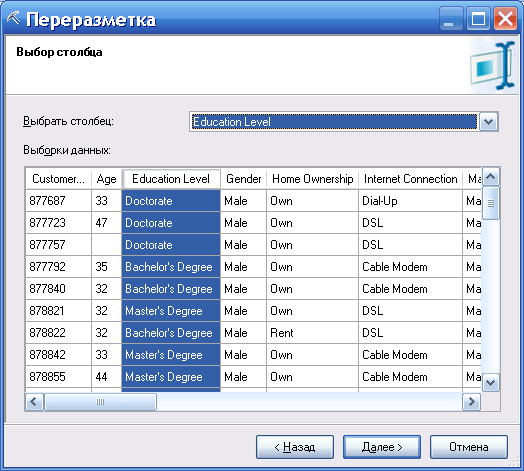The height and width of the screenshot is (471, 524).
Task: Click Own cell in row 878842
Action: pyautogui.click(x=312, y=355)
